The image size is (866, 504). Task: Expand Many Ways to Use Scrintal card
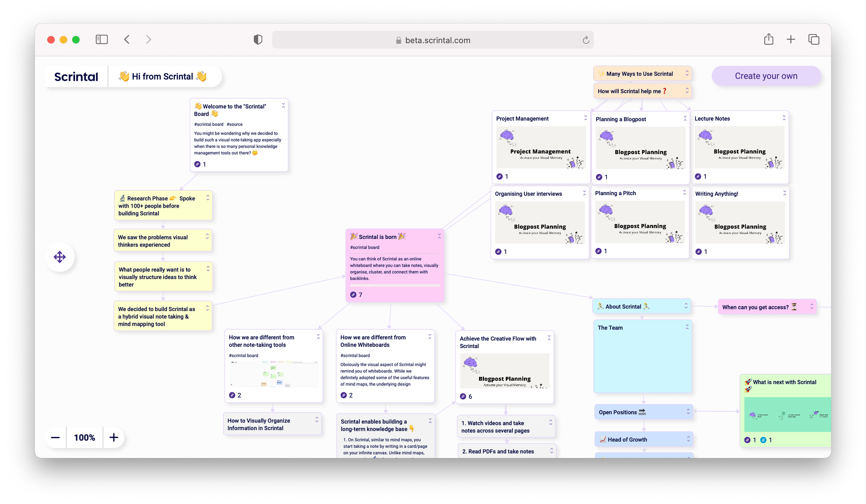[x=687, y=74]
